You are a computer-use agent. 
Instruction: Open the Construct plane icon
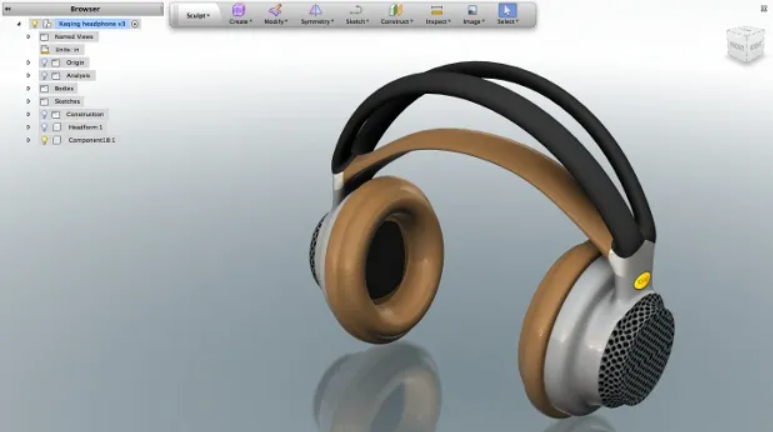pos(396,10)
